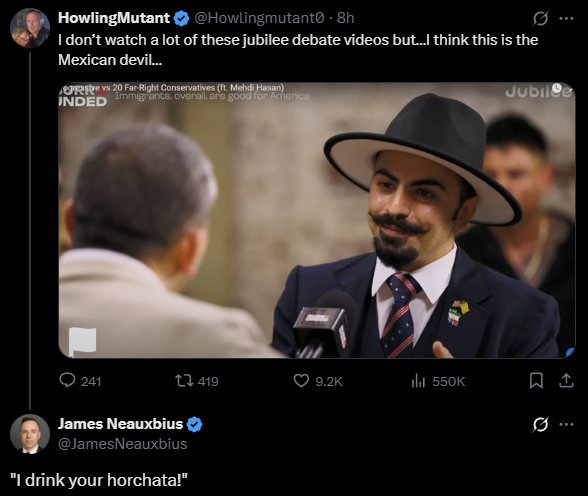The image size is (588, 496).
Task: Repost the tweet with 419 reposts
Action: (184, 381)
